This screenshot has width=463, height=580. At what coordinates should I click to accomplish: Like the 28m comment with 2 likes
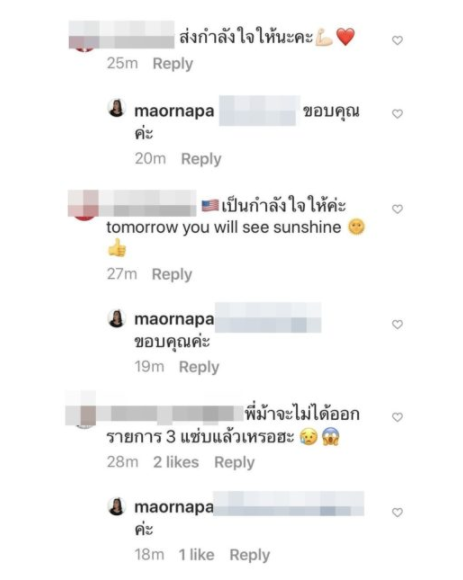tap(397, 417)
